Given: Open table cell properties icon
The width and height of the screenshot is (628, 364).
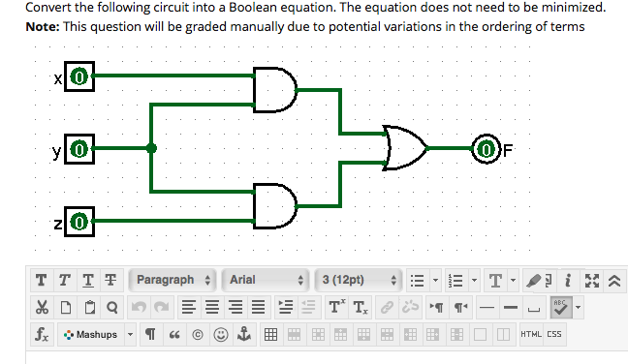Looking at the screenshot, I should coord(318,334).
